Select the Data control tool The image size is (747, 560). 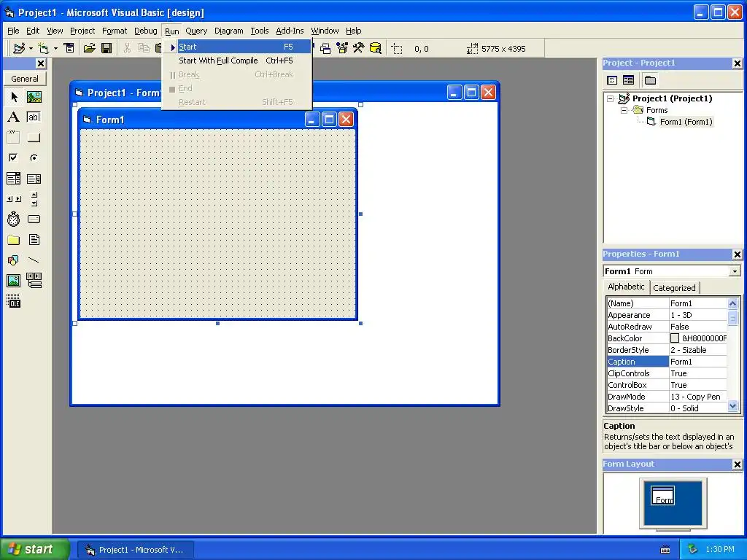click(x=34, y=281)
